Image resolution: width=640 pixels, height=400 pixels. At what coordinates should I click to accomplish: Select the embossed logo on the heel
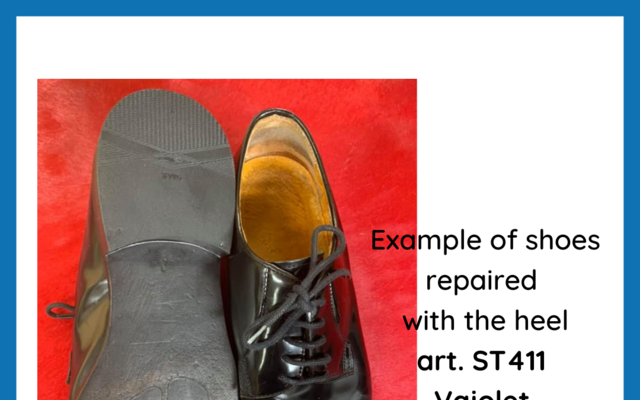click(172, 177)
